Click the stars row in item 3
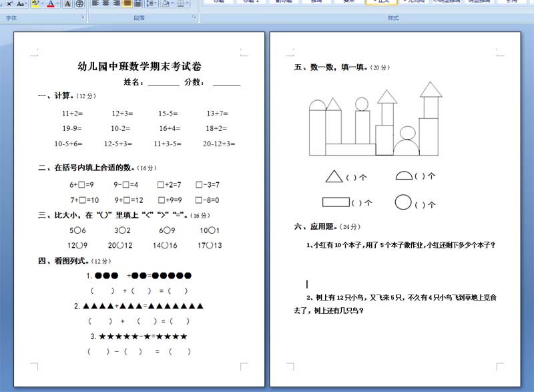This screenshot has height=392, width=534. [143, 337]
